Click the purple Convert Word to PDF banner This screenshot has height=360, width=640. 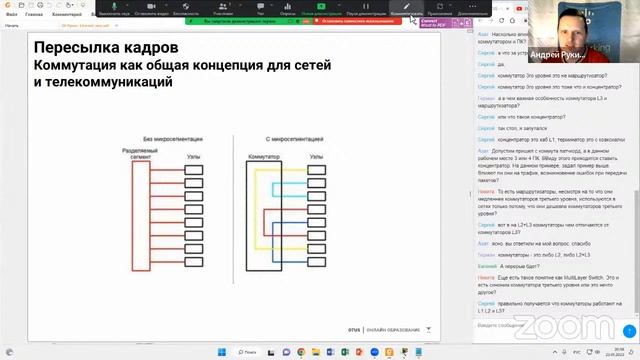coord(446,23)
